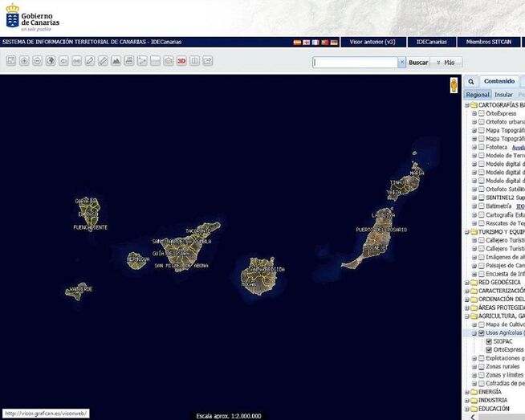Click the Buscar button
The image size is (525, 420).
tap(417, 62)
